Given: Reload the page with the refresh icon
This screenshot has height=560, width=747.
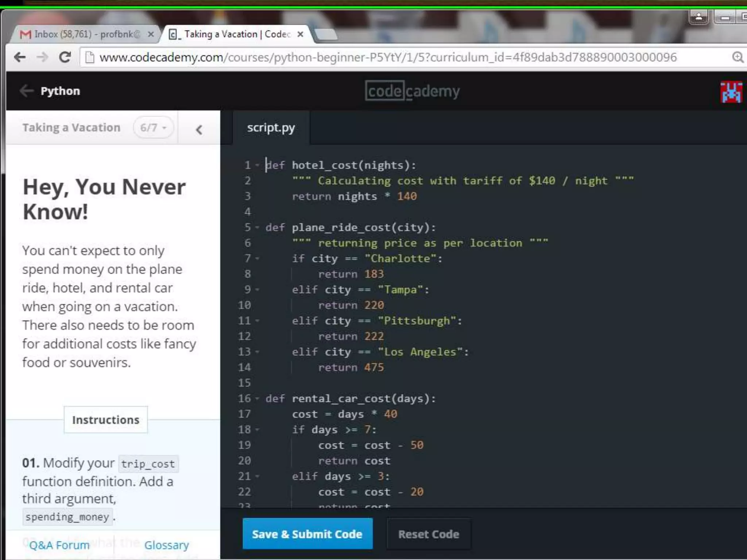Looking at the screenshot, I should coord(65,57).
